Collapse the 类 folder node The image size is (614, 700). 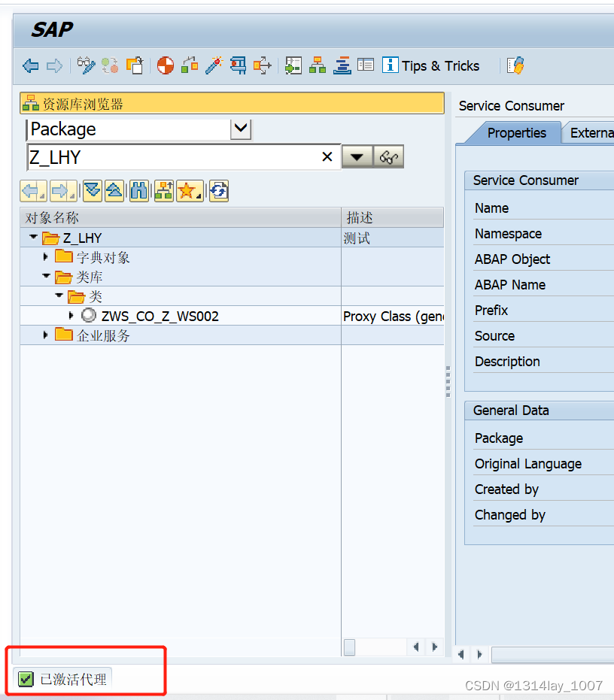(x=59, y=295)
